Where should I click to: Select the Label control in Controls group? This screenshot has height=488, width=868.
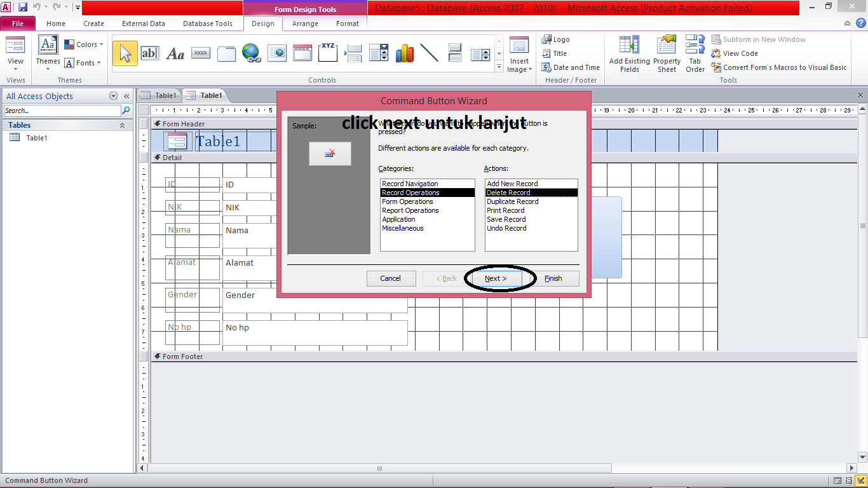click(x=175, y=53)
